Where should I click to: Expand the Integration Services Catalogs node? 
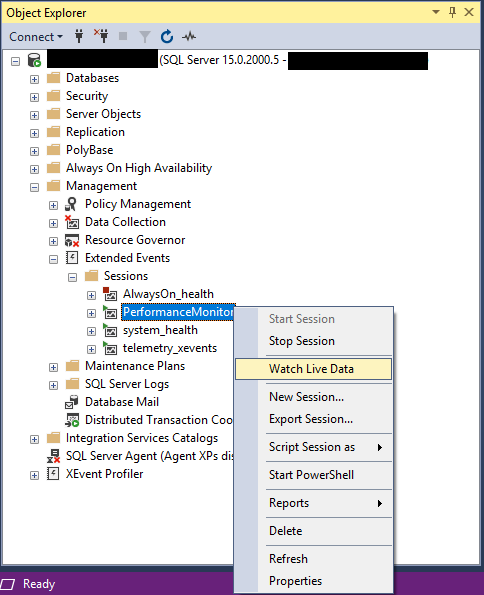[35, 439]
